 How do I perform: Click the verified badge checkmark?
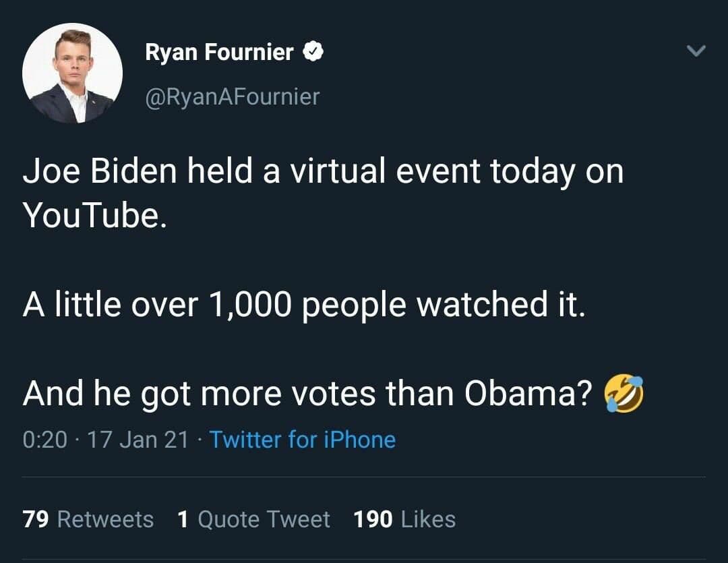pyautogui.click(x=313, y=52)
